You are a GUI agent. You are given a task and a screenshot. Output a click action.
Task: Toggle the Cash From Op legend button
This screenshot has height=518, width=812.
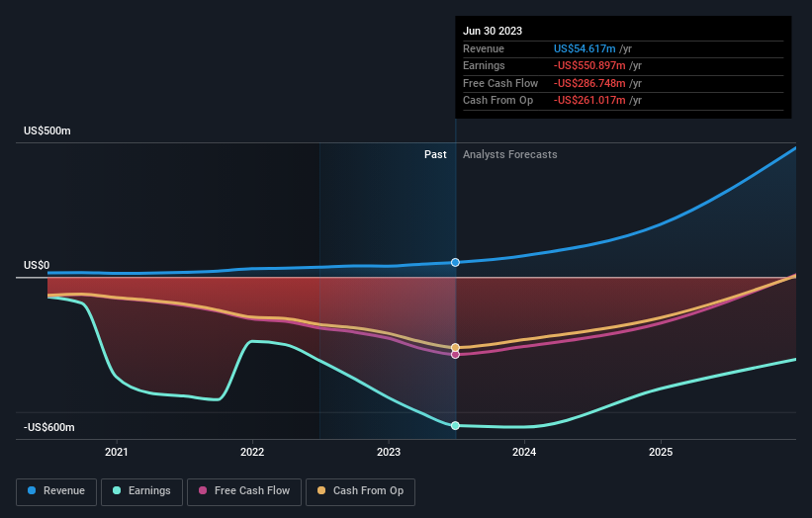pos(360,491)
